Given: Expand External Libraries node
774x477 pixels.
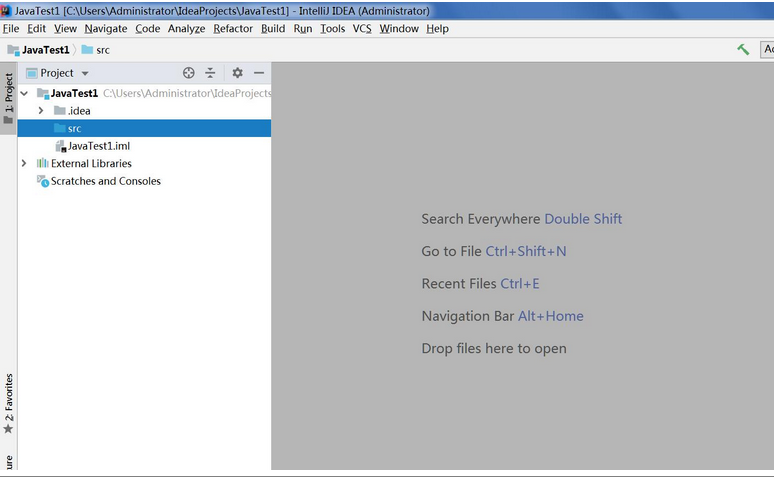Looking at the screenshot, I should pyautogui.click(x=24, y=163).
